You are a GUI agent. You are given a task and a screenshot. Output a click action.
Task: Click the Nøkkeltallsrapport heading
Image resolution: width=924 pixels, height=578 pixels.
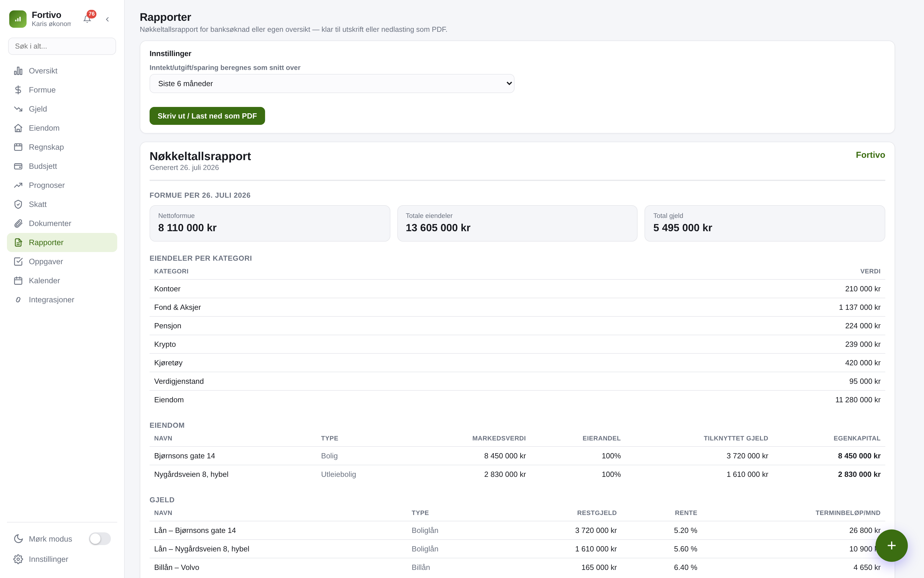click(200, 156)
